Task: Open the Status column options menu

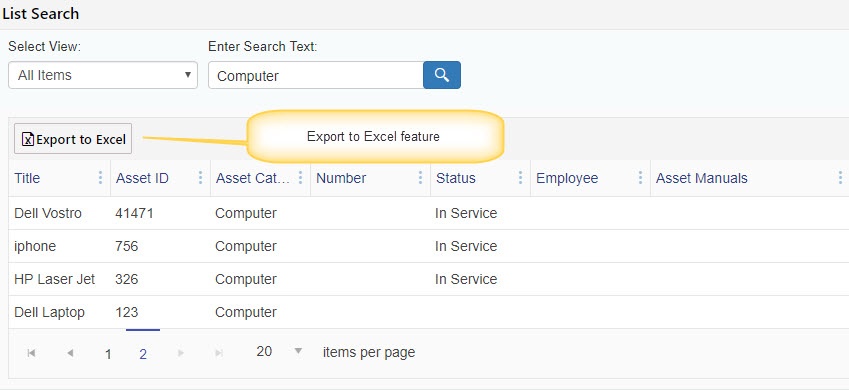Action: coord(520,178)
